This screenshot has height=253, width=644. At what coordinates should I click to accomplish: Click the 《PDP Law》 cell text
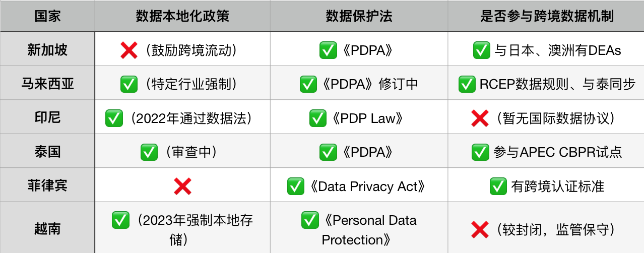[x=367, y=118]
